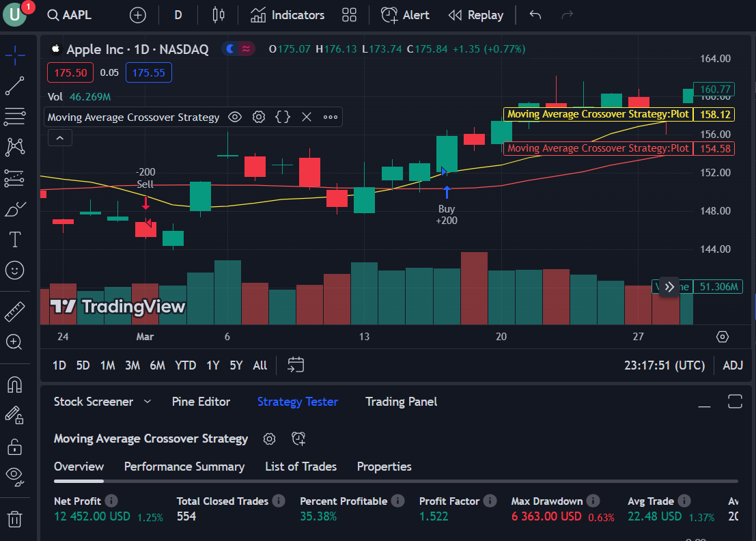Open Moving Average Crossover Strategy settings on the chart

[259, 117]
